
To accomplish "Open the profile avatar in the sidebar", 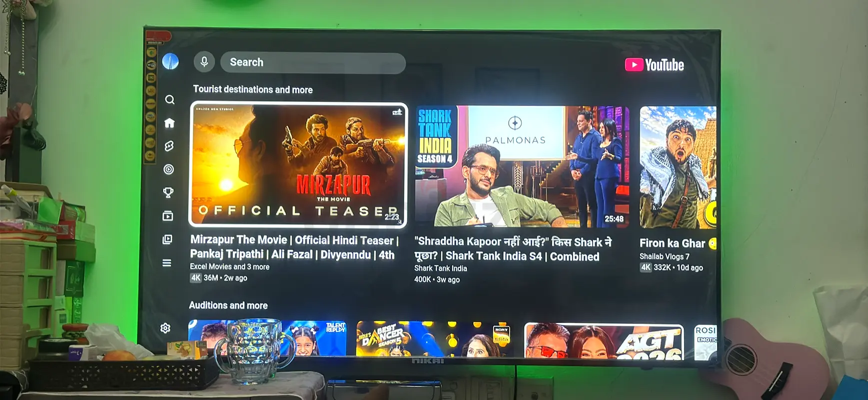I will [x=170, y=61].
